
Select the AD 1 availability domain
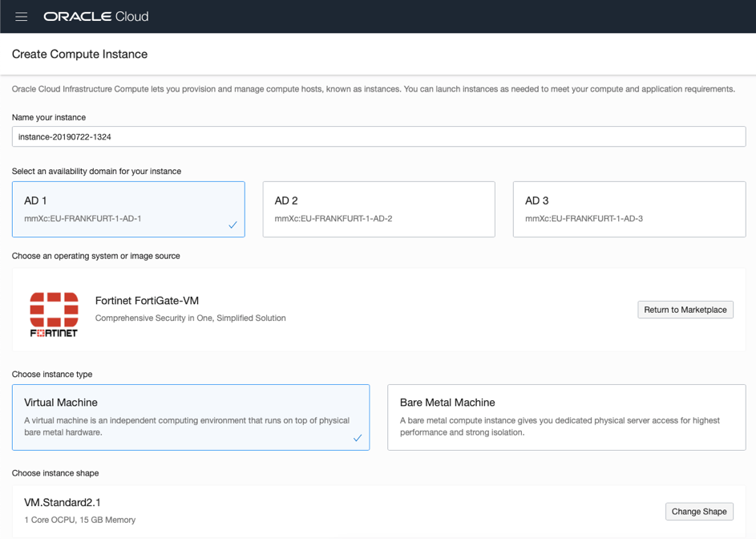click(x=128, y=209)
